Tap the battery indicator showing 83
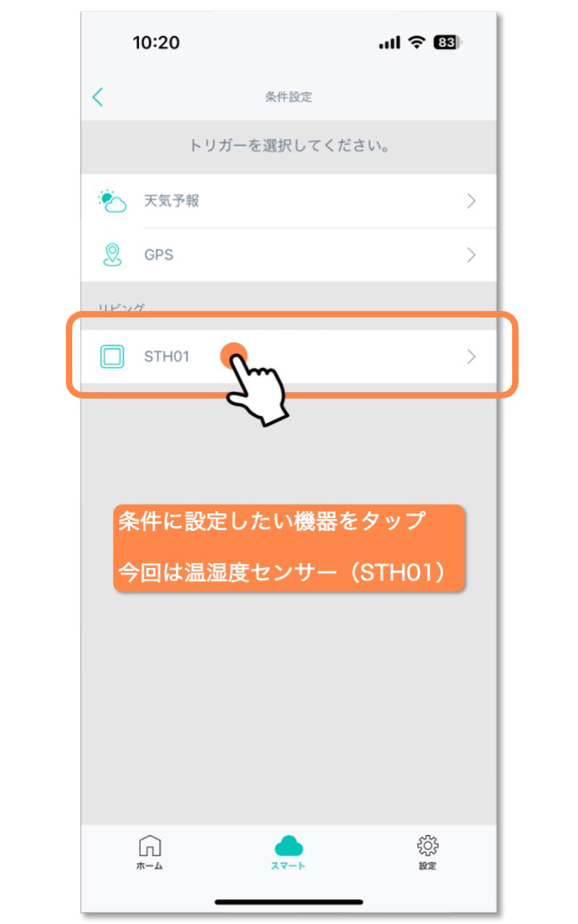The image size is (578, 924). coord(448,43)
